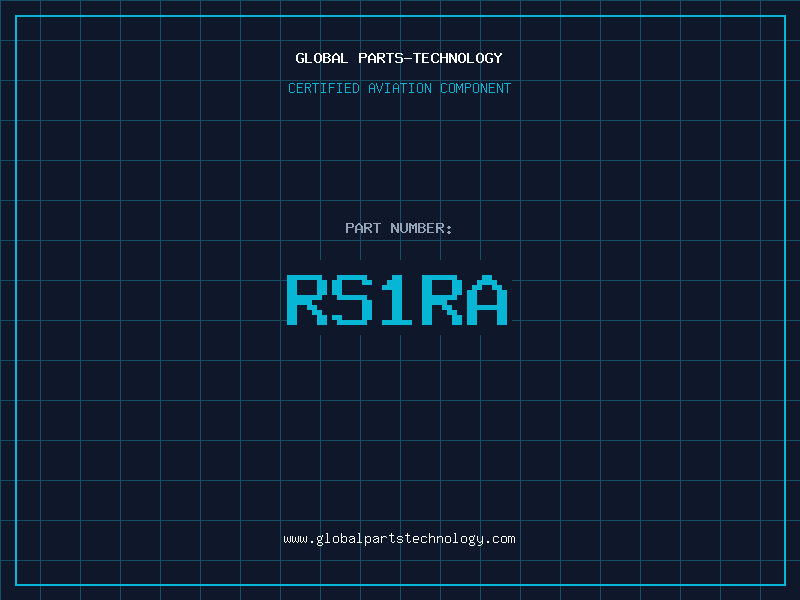
Task: Click the second R in the part number
Action: click(442, 299)
